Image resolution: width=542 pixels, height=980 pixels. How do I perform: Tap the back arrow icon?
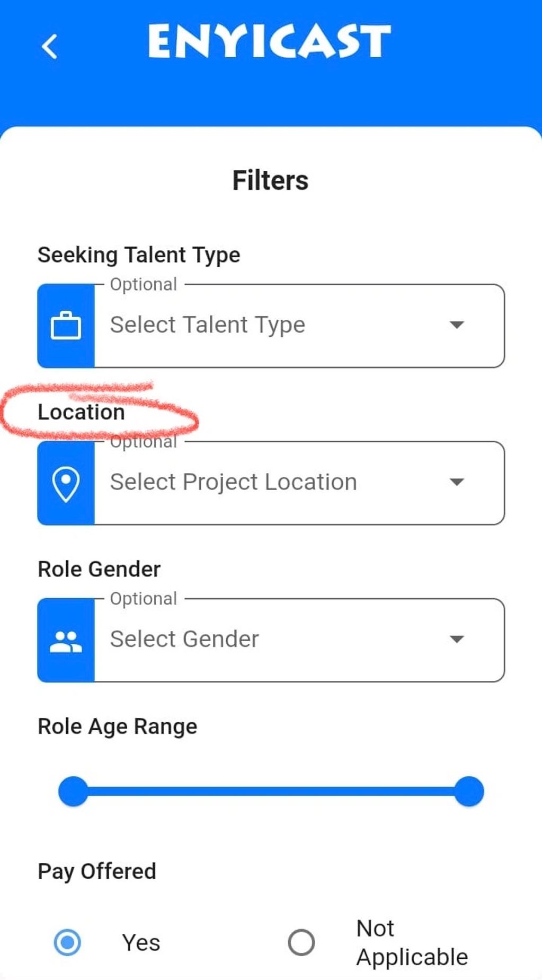pos(49,46)
